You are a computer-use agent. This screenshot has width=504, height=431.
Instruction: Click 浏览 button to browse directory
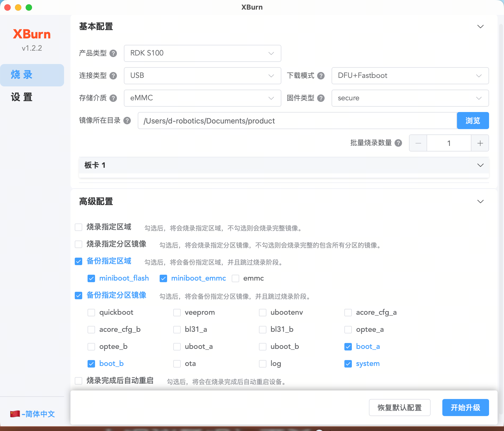pyautogui.click(x=473, y=121)
